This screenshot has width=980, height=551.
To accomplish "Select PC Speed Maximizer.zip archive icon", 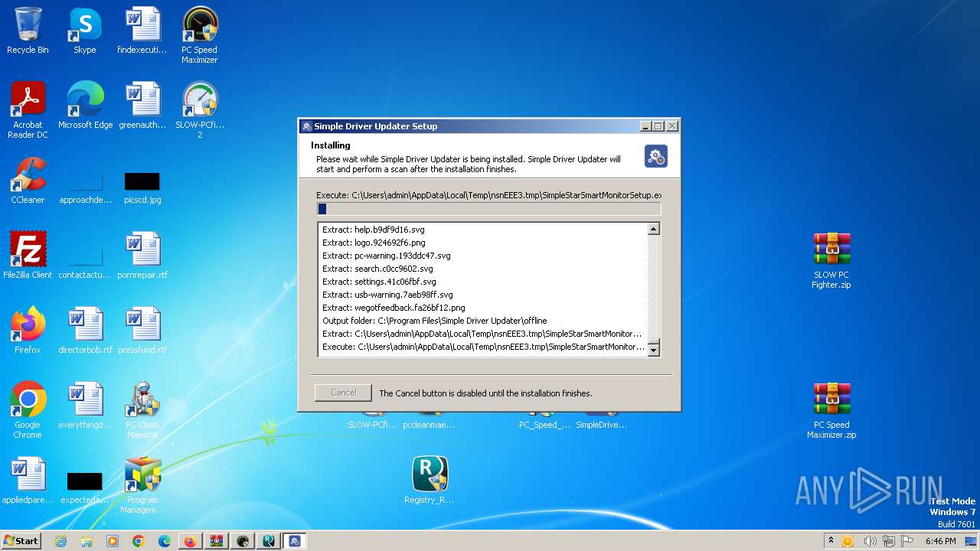I will point(831,410).
